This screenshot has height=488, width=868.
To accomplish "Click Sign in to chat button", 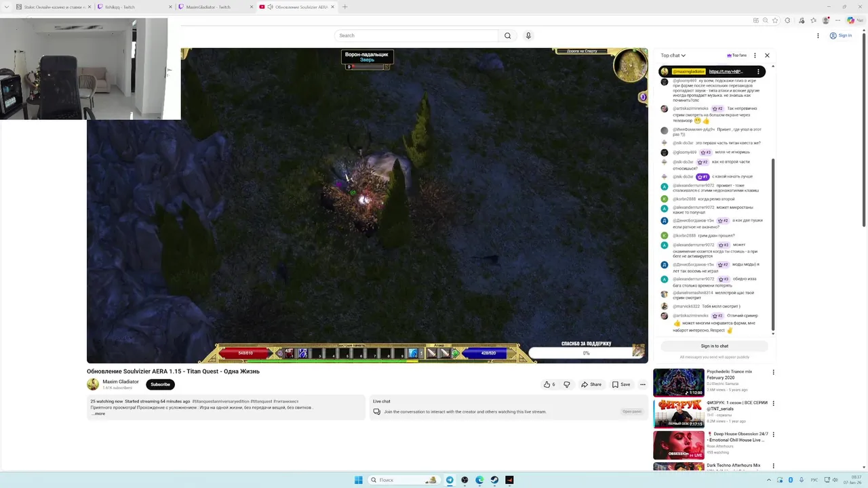I will [x=714, y=346].
